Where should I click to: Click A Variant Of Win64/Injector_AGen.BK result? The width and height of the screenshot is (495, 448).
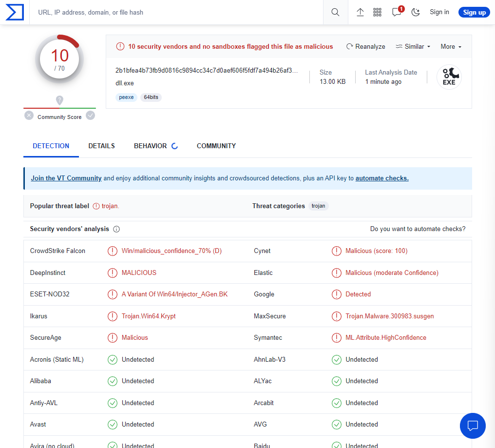tap(174, 294)
